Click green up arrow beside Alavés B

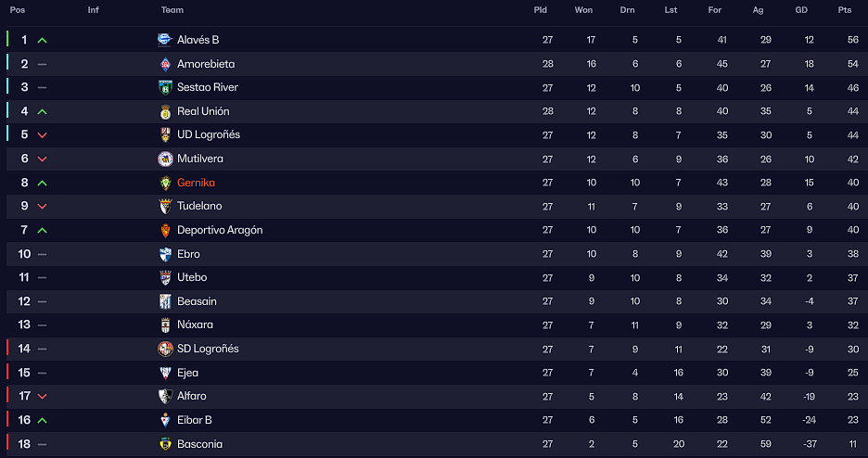42,41
